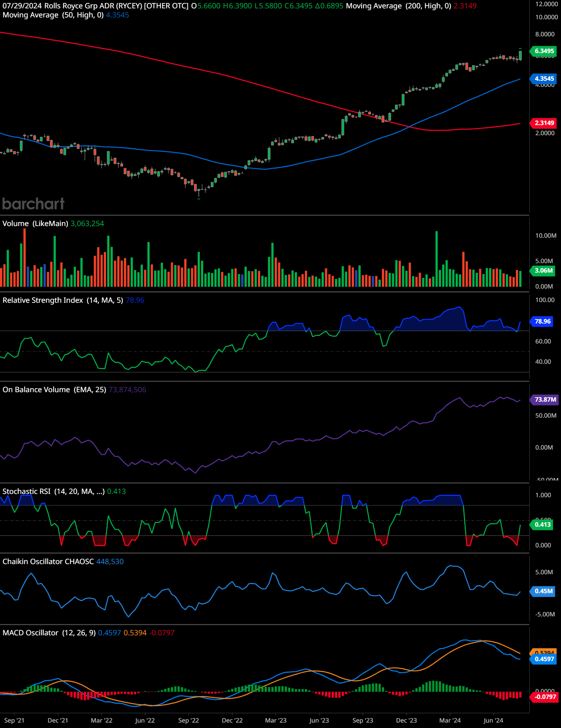Click the Mar '22 date axis label
Image resolution: width=561 pixels, height=728 pixels.
tap(101, 720)
